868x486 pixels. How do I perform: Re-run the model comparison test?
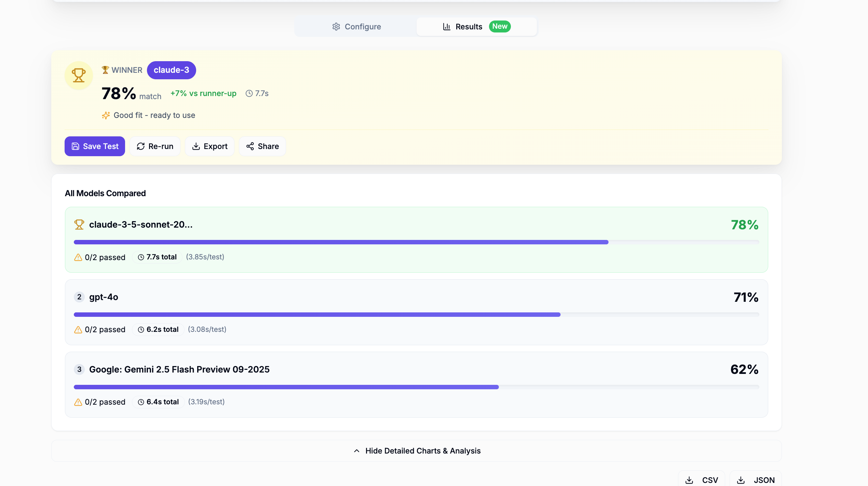(155, 146)
